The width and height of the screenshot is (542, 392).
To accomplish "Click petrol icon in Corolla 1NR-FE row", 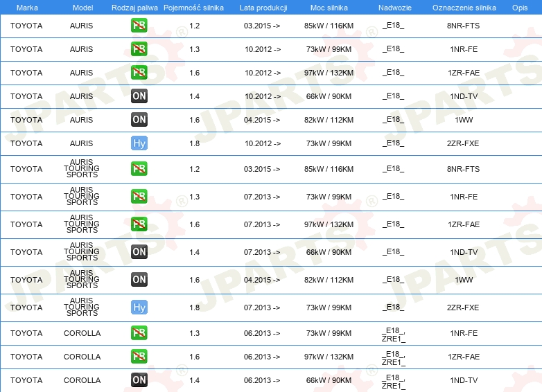I will pos(139,333).
